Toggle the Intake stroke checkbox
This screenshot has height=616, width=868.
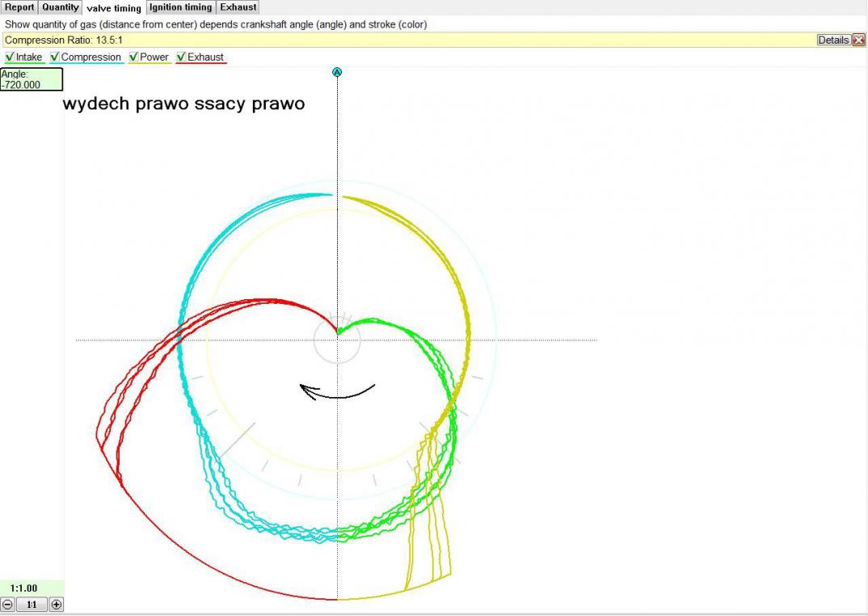coord(10,57)
